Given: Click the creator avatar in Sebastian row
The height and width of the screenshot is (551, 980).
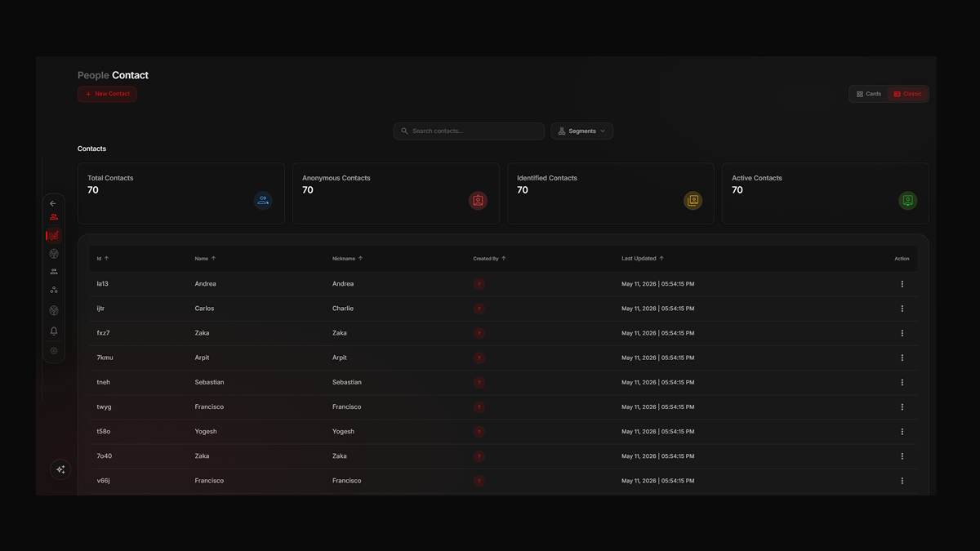Looking at the screenshot, I should [x=479, y=382].
